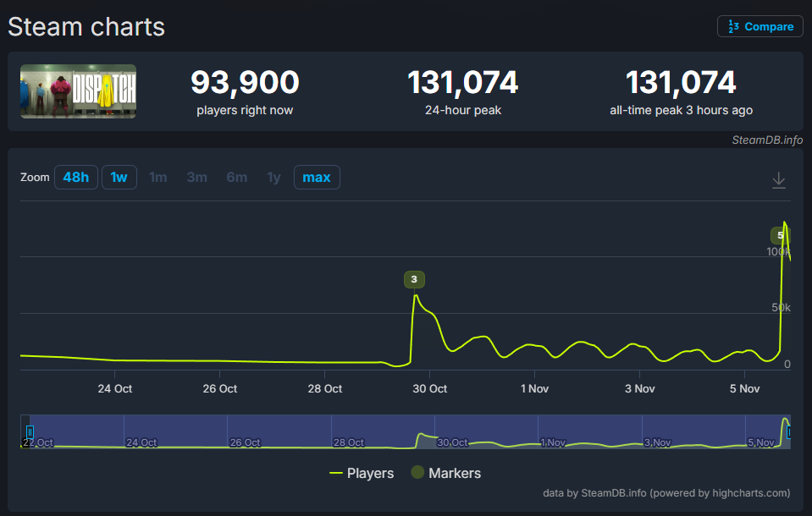The height and width of the screenshot is (516, 812).
Task: Select the 1w zoom range
Action: (x=119, y=178)
